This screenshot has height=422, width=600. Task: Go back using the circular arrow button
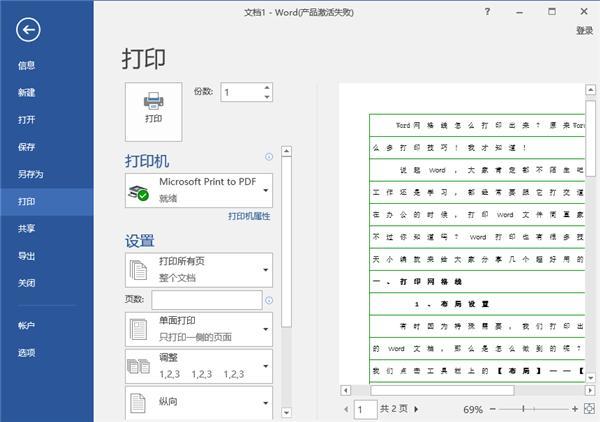[x=28, y=29]
